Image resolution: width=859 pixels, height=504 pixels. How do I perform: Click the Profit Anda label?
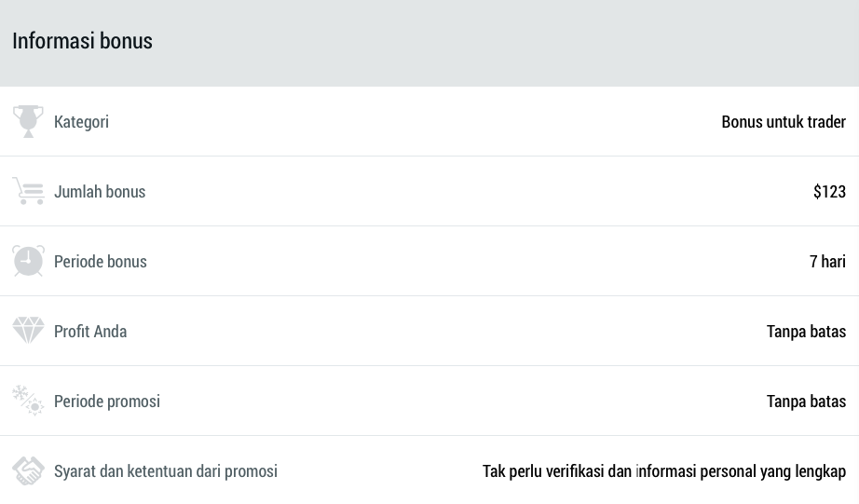[x=90, y=332]
